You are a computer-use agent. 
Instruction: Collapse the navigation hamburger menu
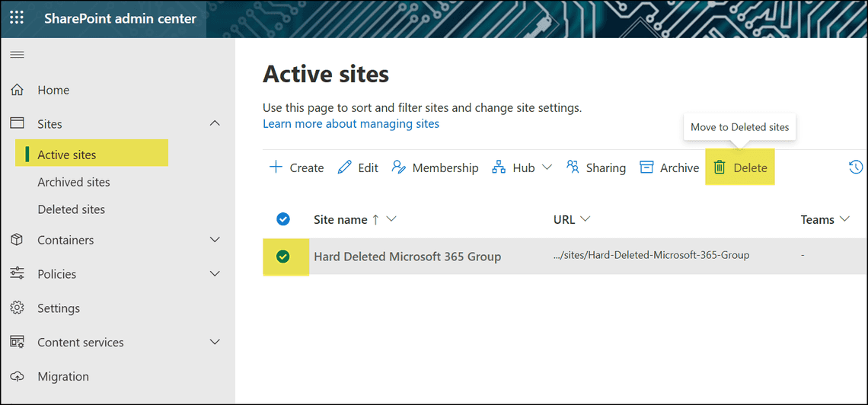click(18, 55)
